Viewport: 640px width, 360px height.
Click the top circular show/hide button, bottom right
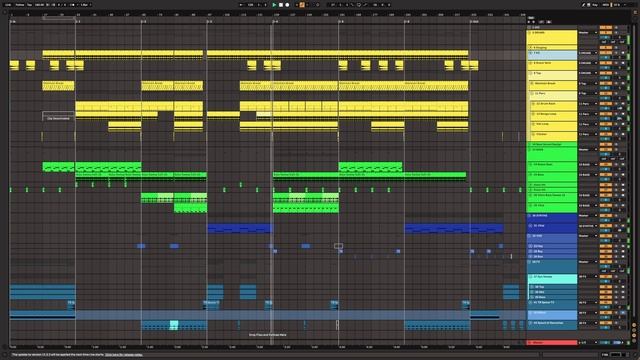click(635, 326)
